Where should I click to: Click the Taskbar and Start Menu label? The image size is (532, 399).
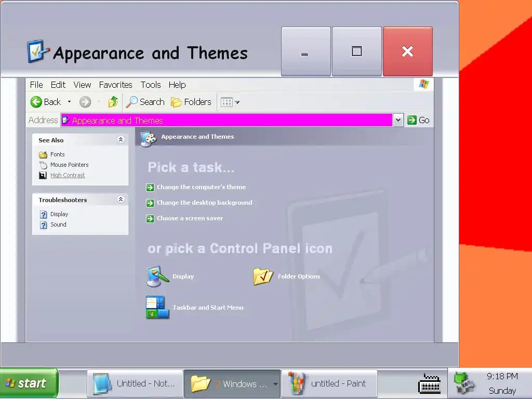click(208, 308)
